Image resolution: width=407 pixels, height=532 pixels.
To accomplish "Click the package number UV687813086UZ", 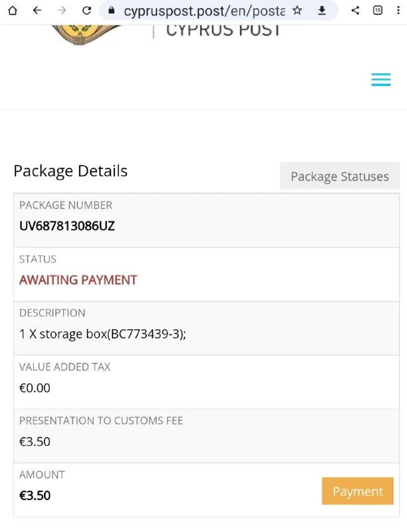I will (67, 225).
